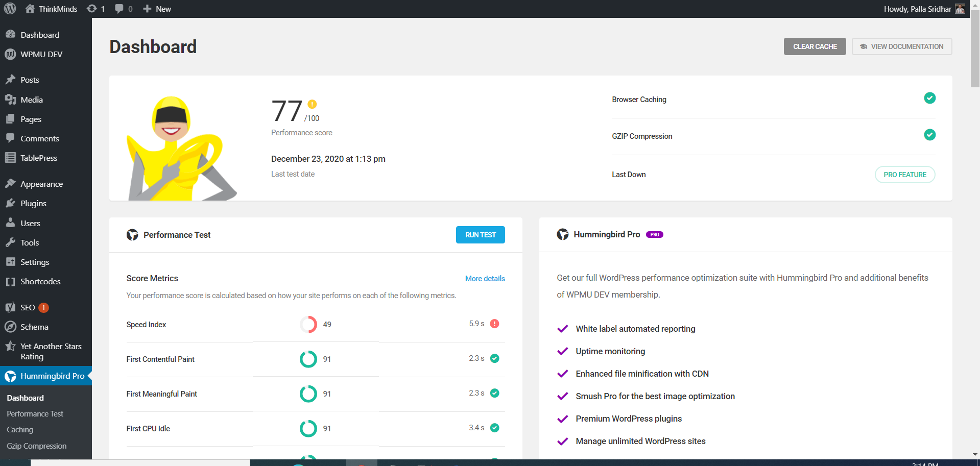Click Speed Index red alert icon
This screenshot has width=980, height=466.
[x=494, y=324]
